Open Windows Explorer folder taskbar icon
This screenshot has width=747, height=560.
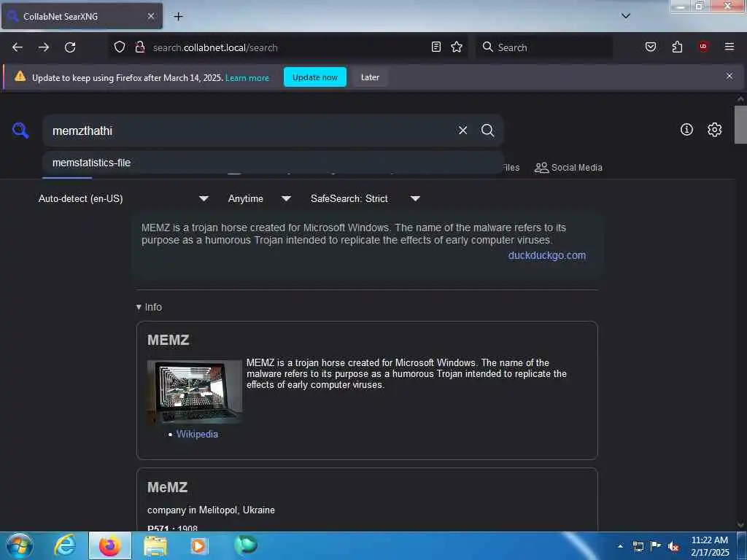pyautogui.click(x=155, y=545)
